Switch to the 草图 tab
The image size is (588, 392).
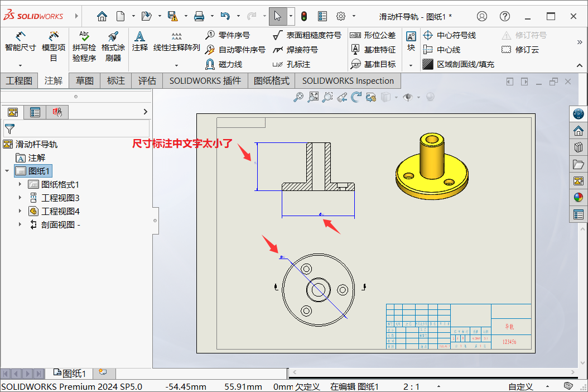[x=85, y=81]
